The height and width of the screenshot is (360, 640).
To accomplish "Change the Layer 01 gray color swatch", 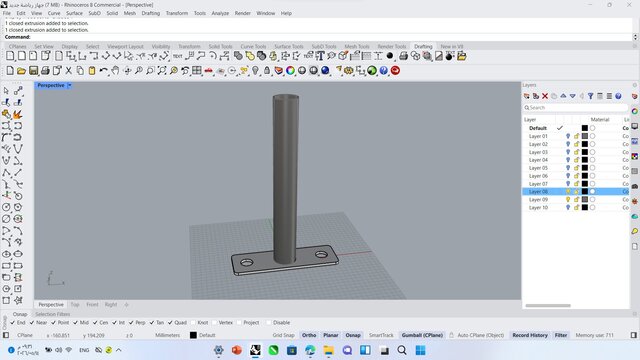I will 585,136.
